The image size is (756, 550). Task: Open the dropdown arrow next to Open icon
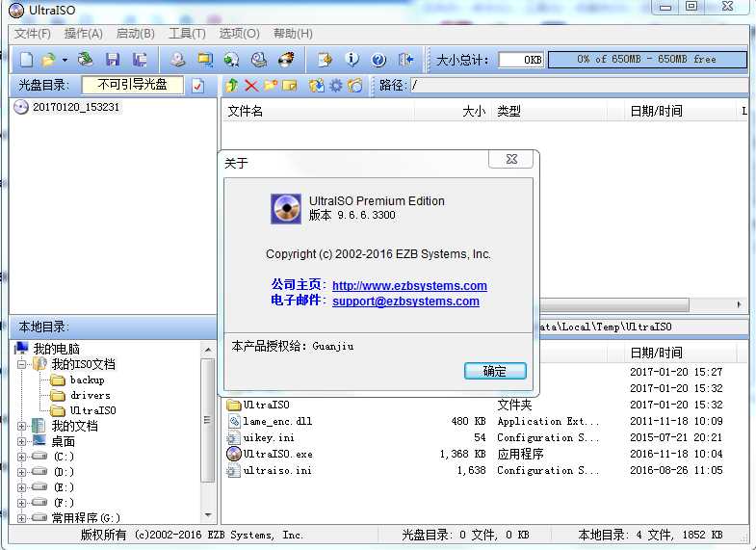[65, 60]
